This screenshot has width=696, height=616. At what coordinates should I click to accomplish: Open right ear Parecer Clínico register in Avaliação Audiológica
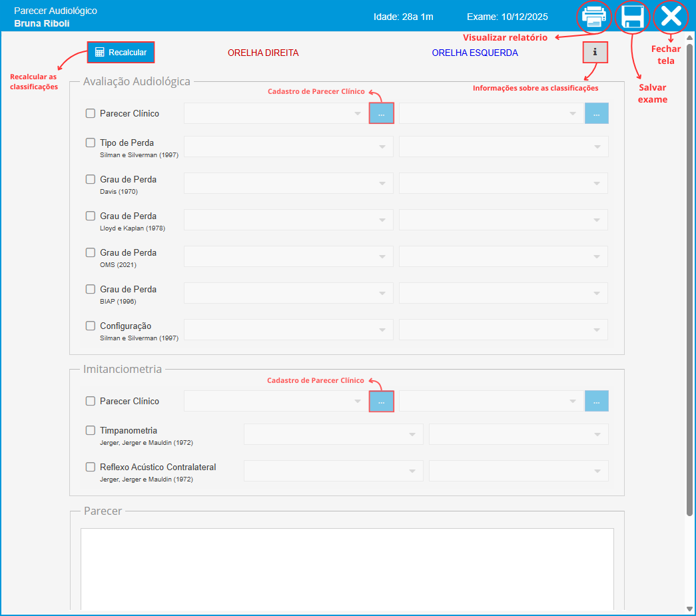[x=382, y=113]
